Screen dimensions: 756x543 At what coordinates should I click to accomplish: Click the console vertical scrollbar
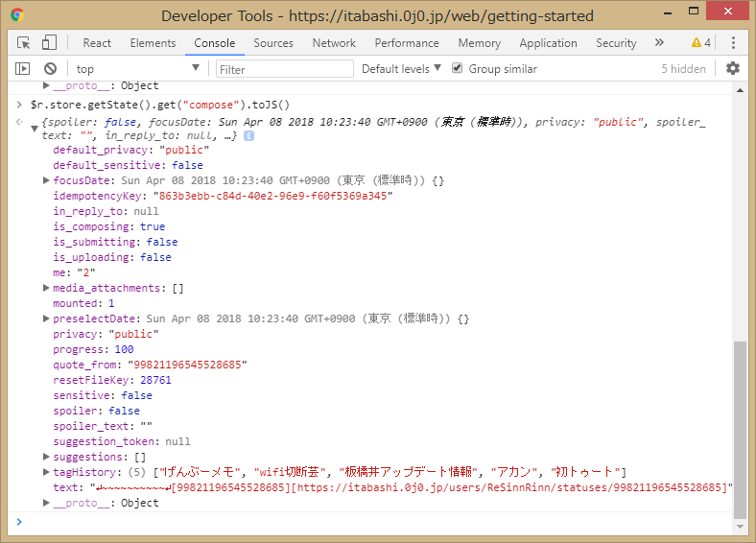click(739, 430)
